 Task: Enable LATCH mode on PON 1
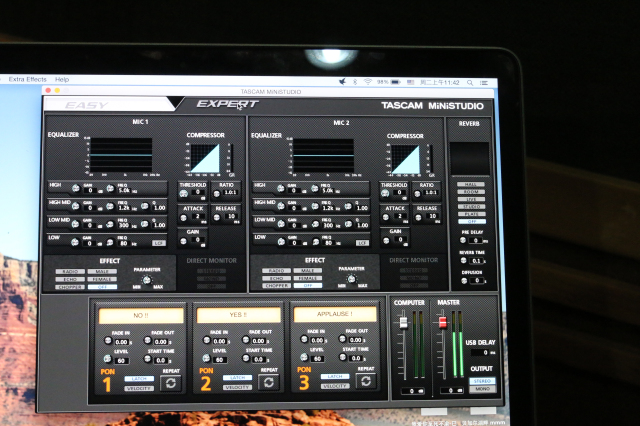click(139, 379)
